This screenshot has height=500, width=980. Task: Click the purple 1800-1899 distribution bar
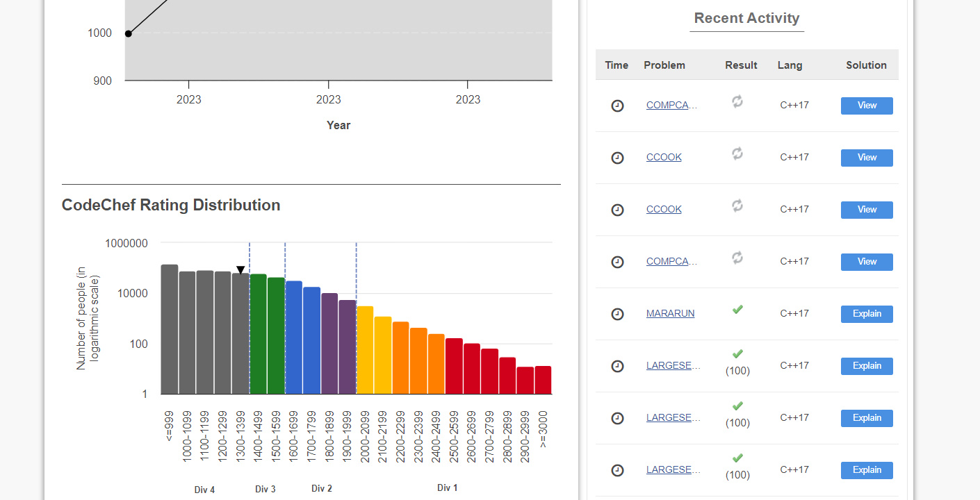click(329, 344)
